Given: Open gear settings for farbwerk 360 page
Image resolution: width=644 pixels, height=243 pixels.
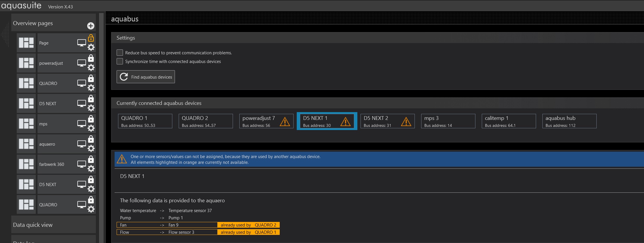Looking at the screenshot, I should (x=91, y=169).
